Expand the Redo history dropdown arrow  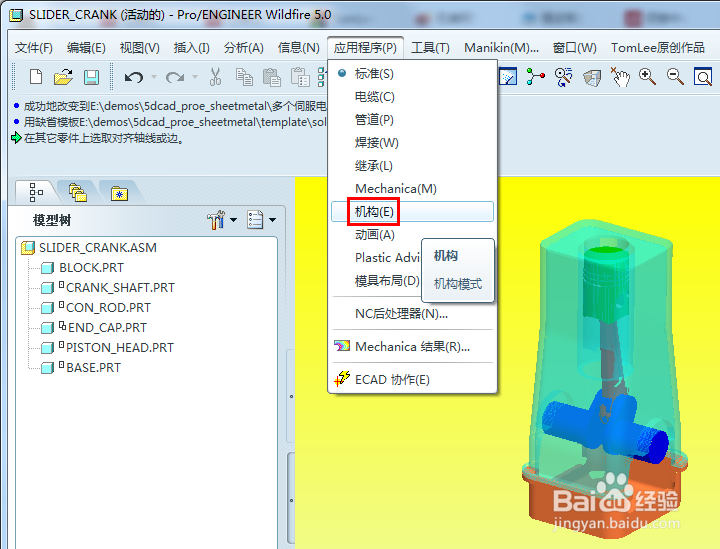point(195,77)
